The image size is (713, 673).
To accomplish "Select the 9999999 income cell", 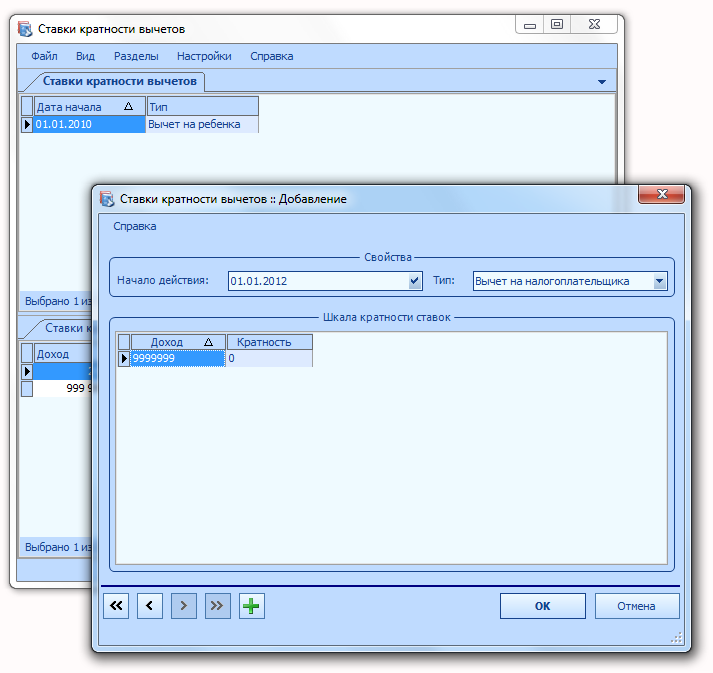I will coord(178,358).
